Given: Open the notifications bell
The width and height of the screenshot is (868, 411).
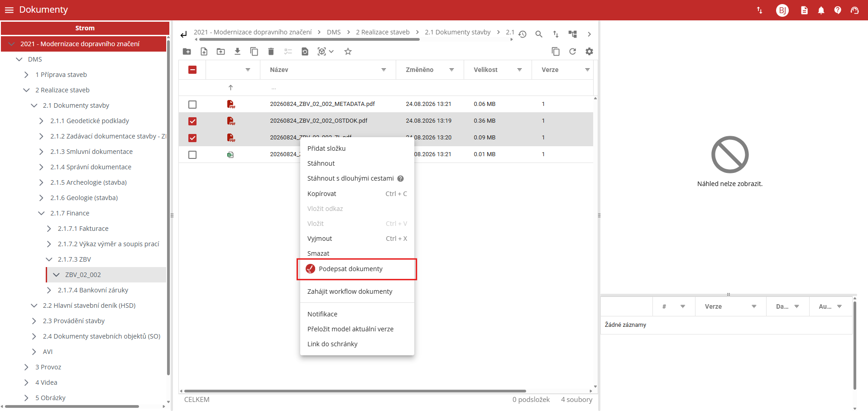Looking at the screenshot, I should pyautogui.click(x=821, y=10).
